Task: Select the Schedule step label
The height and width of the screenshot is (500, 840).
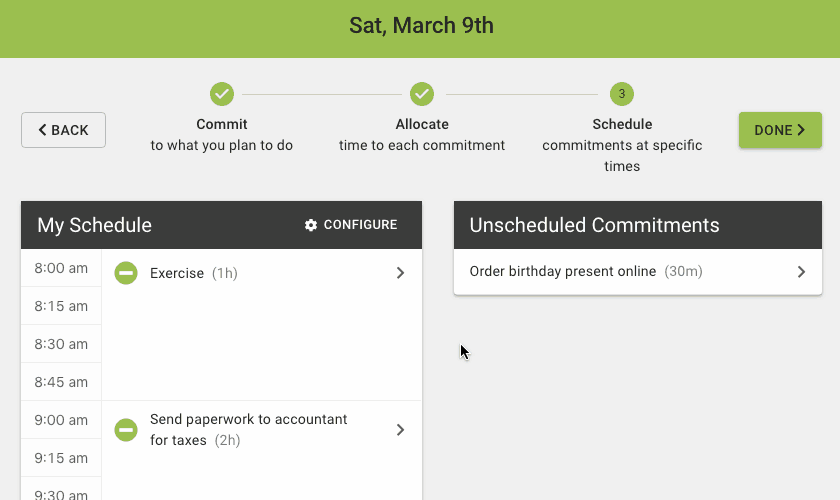Action: pos(622,124)
